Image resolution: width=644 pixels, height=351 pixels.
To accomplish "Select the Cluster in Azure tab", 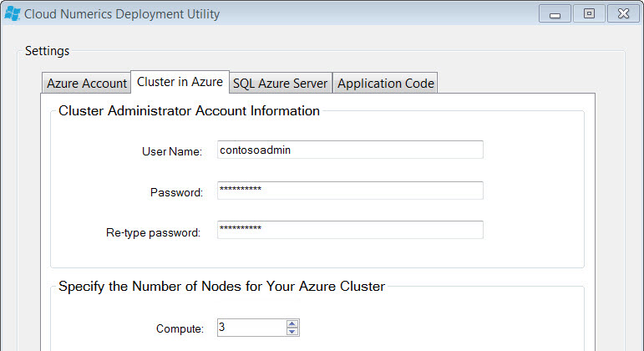I will coord(180,82).
